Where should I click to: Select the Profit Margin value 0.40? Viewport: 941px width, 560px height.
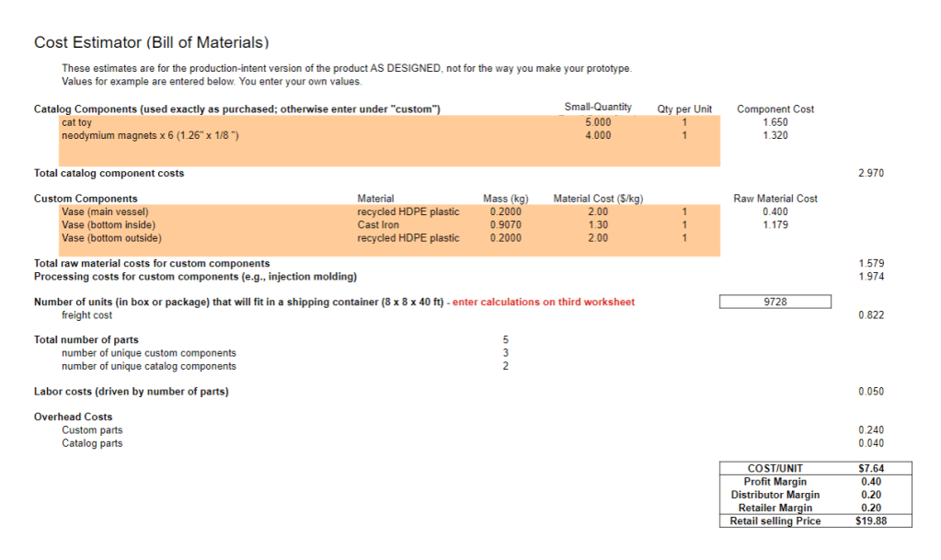point(870,482)
